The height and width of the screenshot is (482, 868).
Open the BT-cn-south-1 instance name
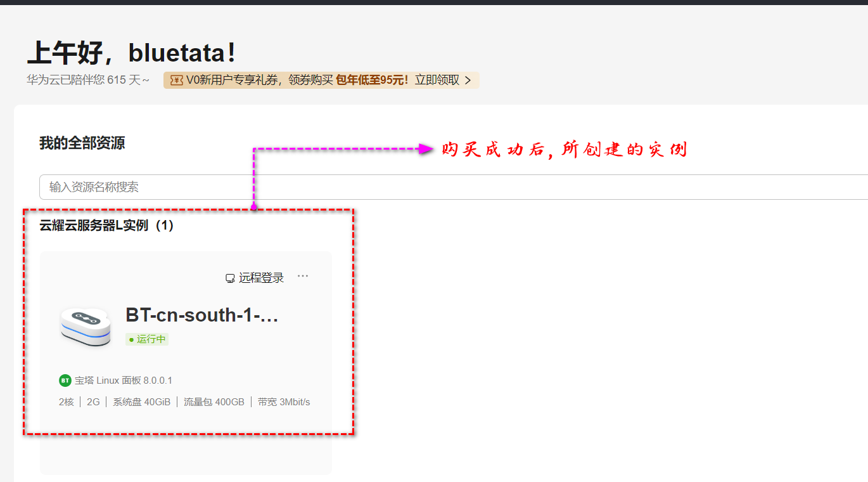click(x=202, y=315)
